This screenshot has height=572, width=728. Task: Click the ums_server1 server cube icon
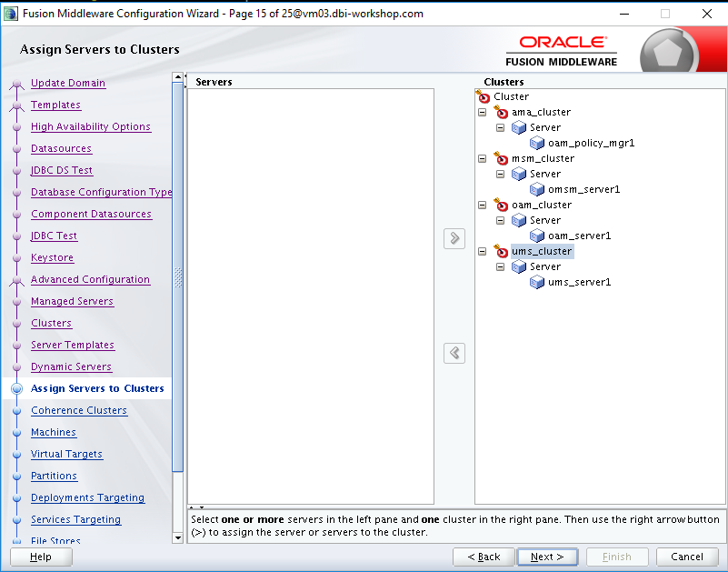click(x=537, y=283)
